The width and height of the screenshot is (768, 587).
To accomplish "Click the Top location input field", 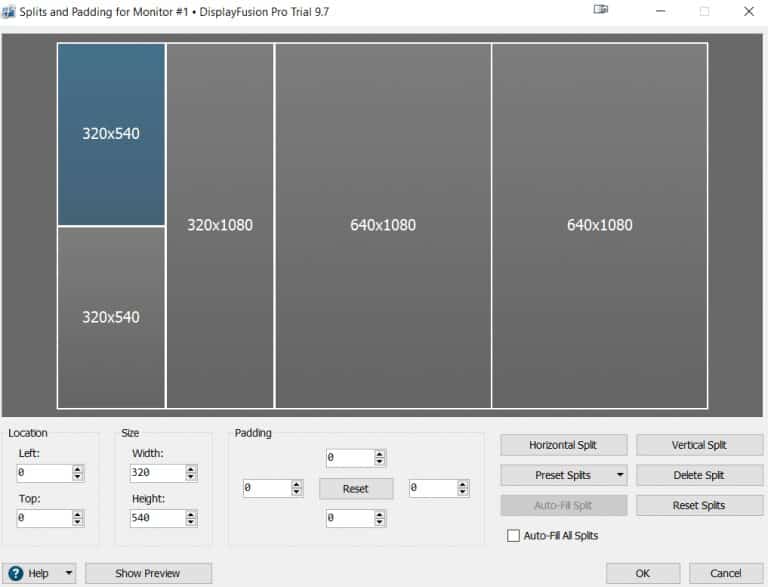I will point(44,518).
